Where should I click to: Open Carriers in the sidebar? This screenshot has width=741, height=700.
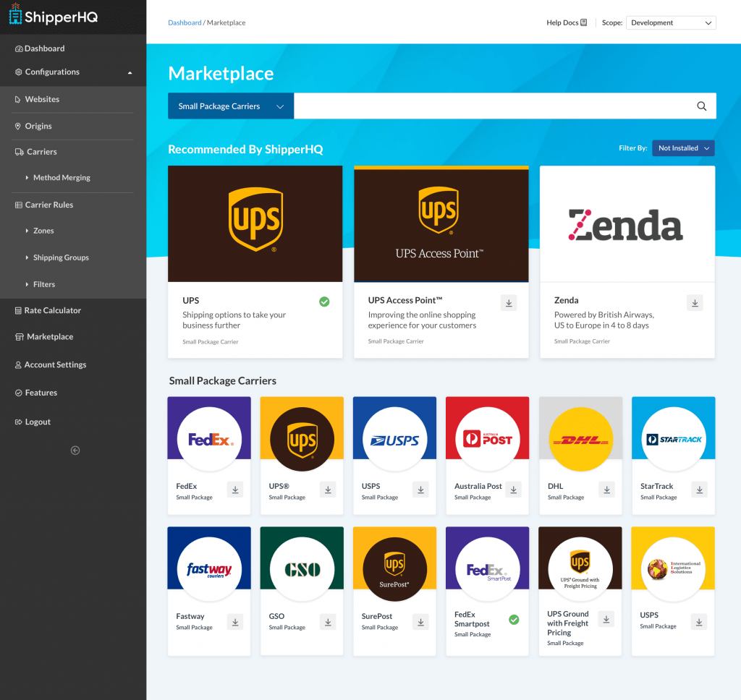36,152
